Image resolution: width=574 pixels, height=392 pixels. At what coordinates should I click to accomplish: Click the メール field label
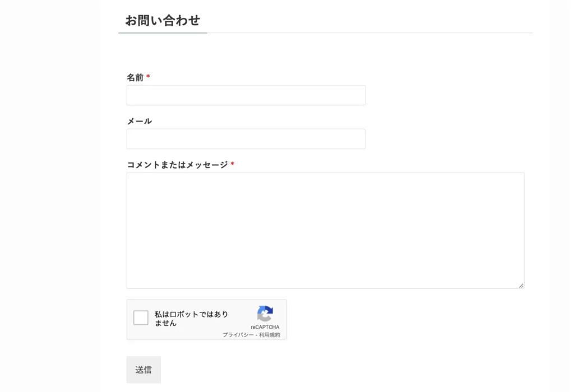[140, 121]
